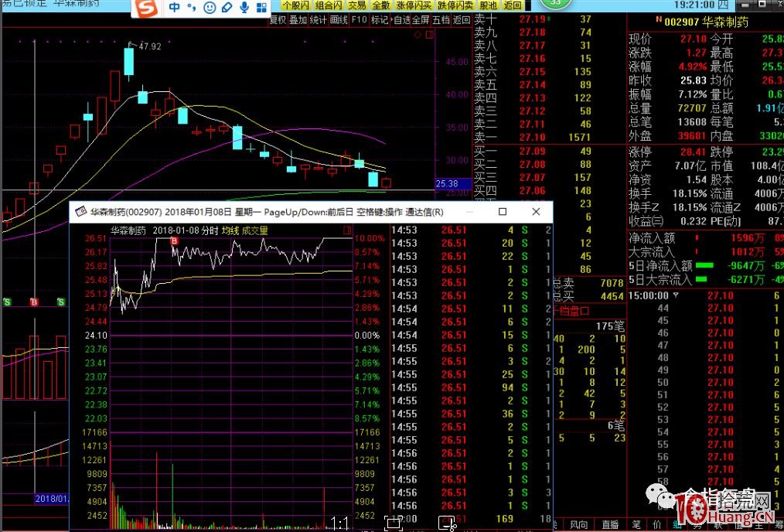Minimize the 华森制药 intraday popup window

point(469,212)
